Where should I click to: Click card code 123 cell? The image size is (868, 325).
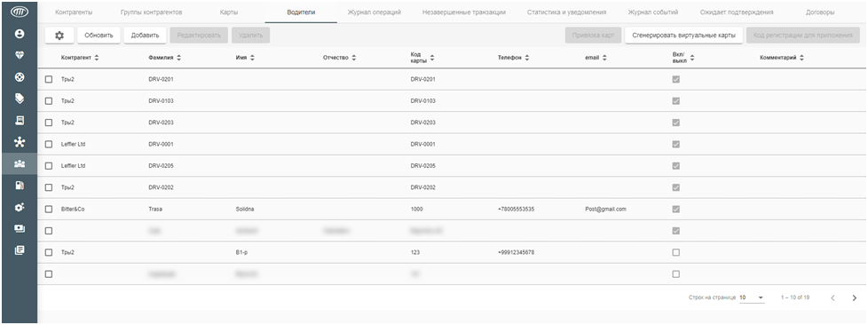point(414,252)
